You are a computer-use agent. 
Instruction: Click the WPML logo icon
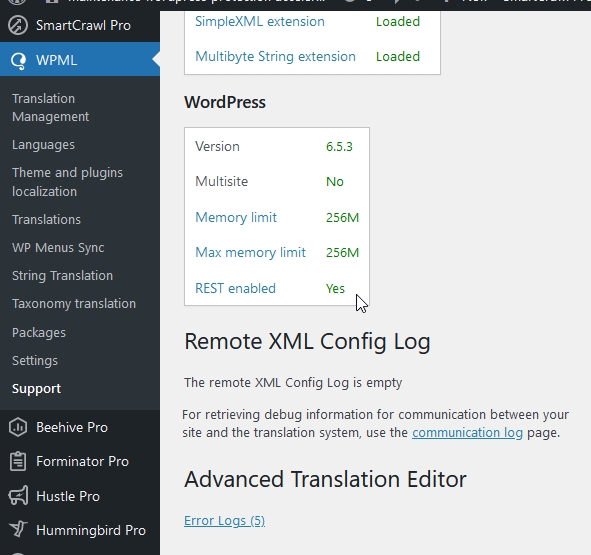point(18,60)
